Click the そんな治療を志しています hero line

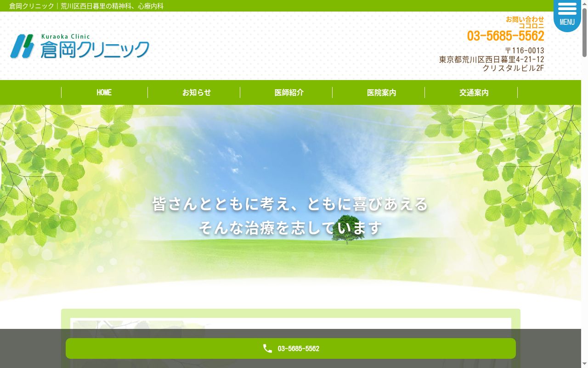coord(290,228)
